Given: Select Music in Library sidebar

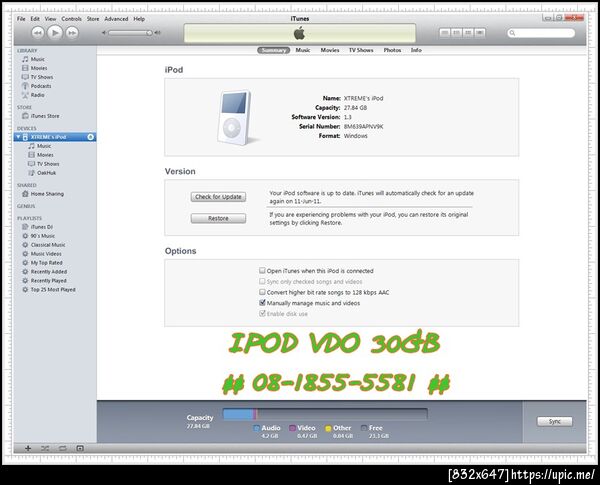Looking at the screenshot, I should pyautogui.click(x=38, y=59).
